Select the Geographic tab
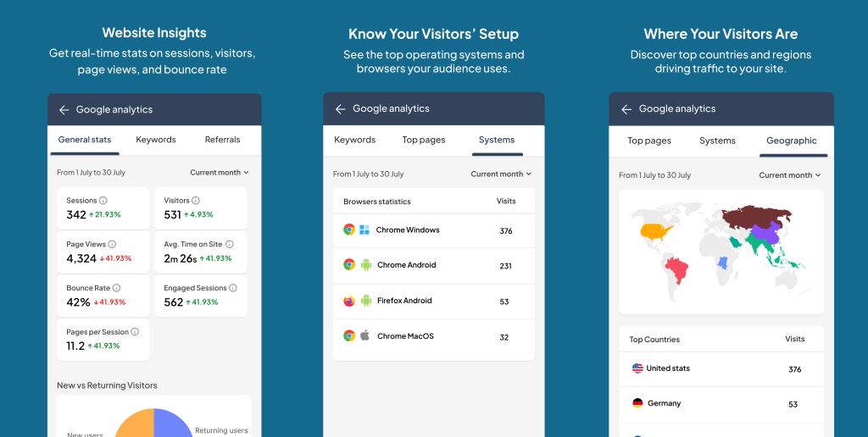 coord(792,141)
